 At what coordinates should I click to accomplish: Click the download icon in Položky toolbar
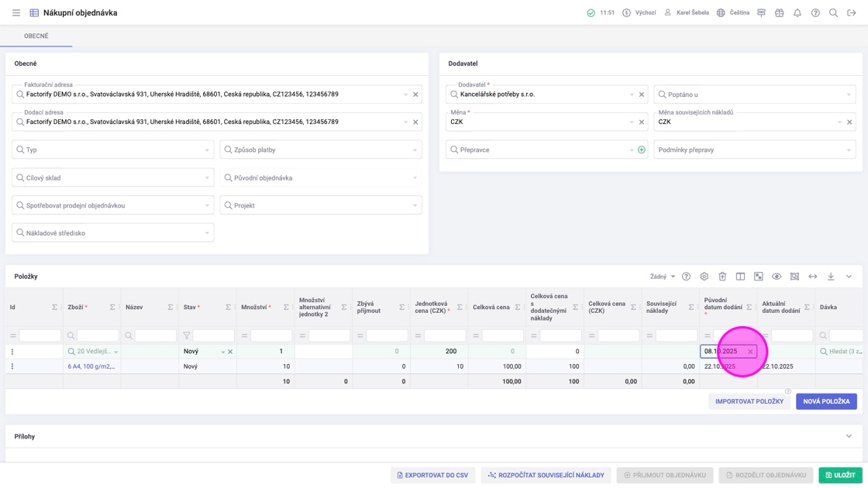click(831, 277)
